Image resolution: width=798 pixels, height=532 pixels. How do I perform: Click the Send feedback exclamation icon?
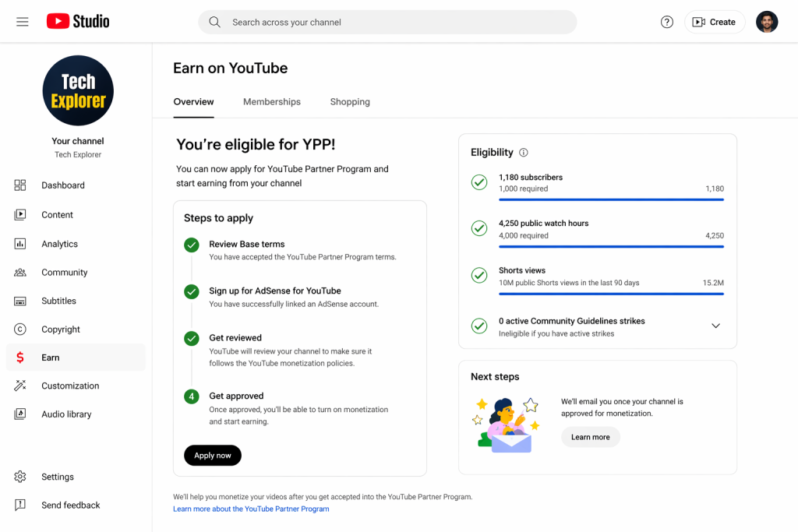19,505
